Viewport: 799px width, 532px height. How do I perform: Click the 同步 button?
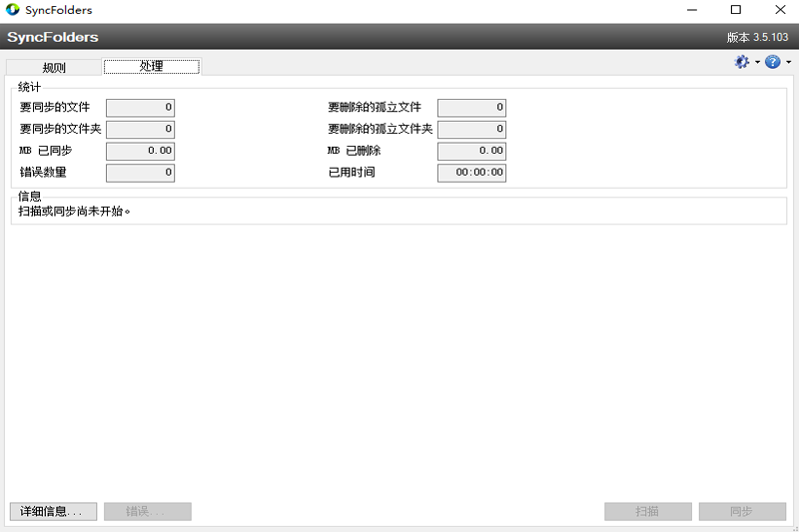point(742,511)
